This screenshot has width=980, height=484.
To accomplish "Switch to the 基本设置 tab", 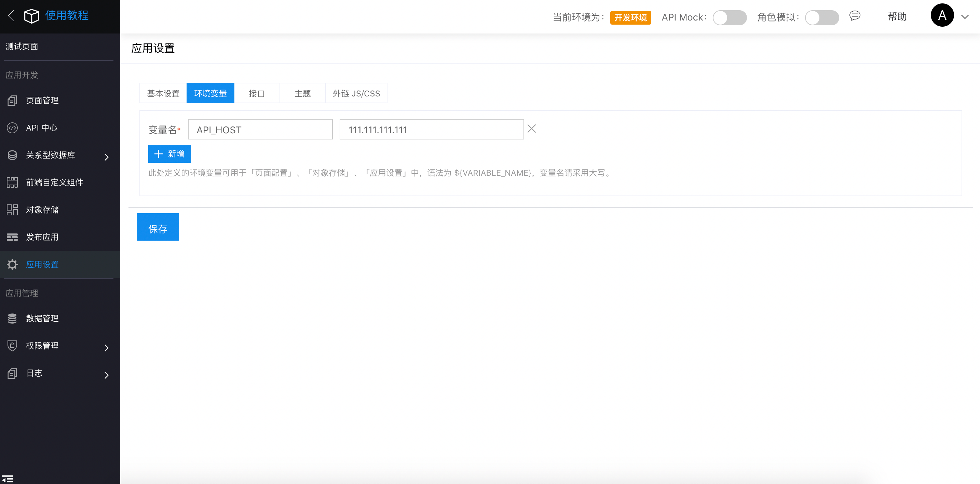I will (x=163, y=93).
